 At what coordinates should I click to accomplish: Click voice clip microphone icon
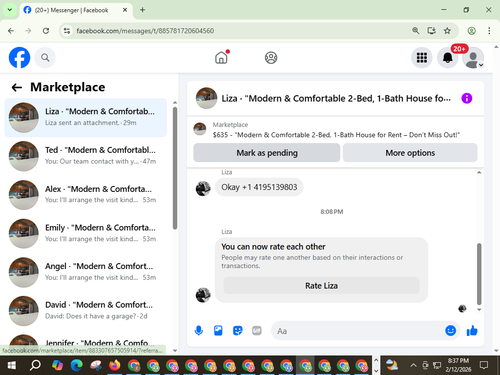(x=199, y=331)
